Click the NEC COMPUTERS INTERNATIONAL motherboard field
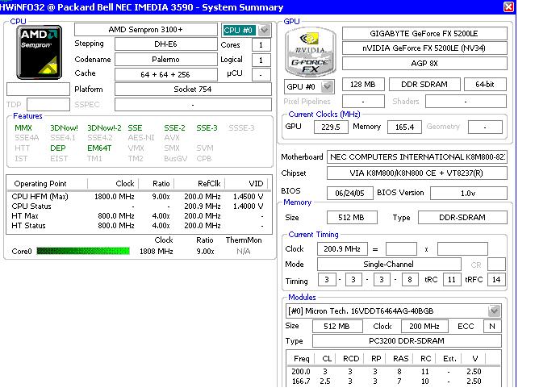 point(417,157)
